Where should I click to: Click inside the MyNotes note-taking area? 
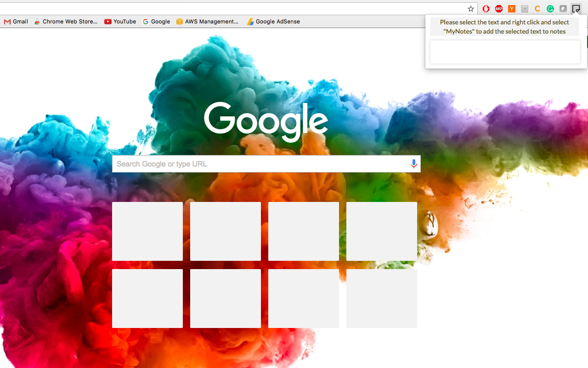pos(505,52)
